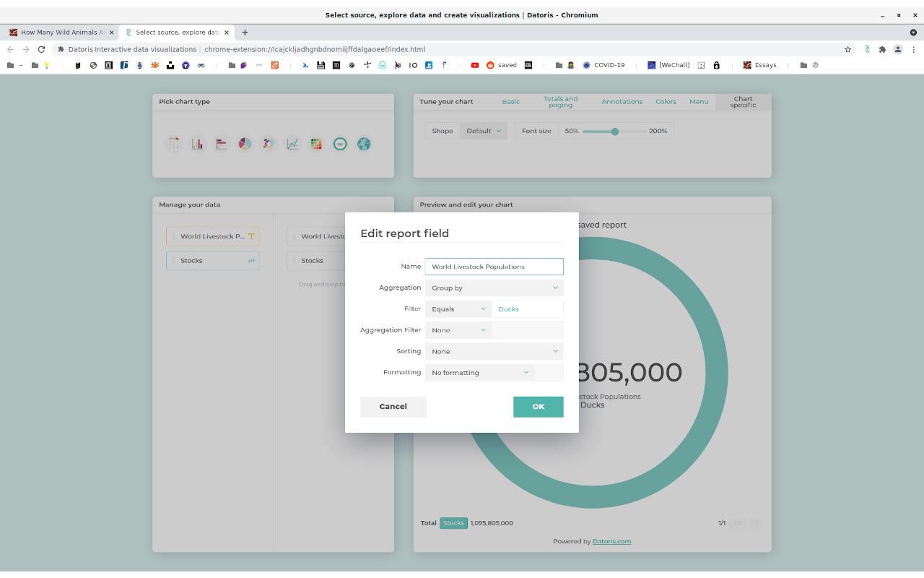924x578 pixels.
Task: Open the Aggregation 'Group by' dropdown
Action: point(494,288)
